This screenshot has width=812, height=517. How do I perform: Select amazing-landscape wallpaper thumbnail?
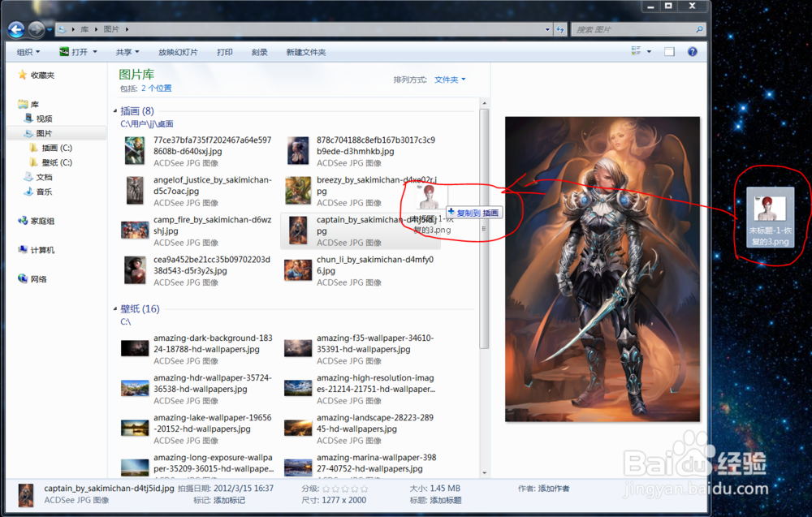click(x=298, y=428)
